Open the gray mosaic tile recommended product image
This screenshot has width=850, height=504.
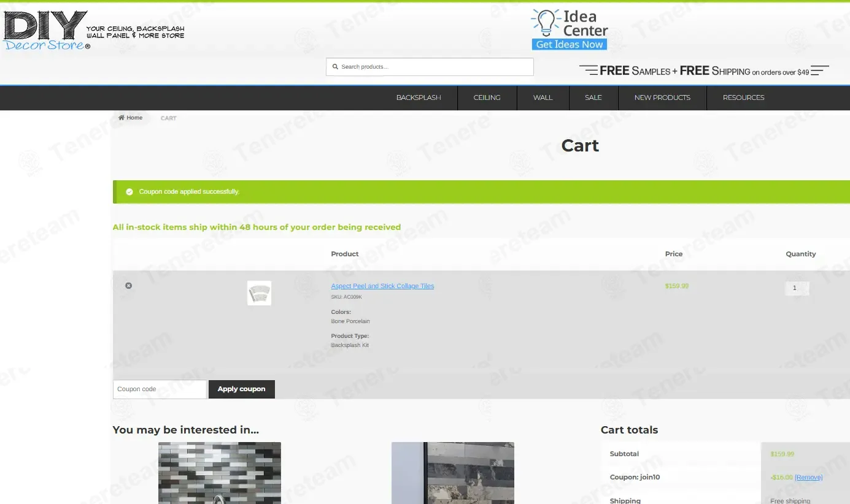click(220, 473)
